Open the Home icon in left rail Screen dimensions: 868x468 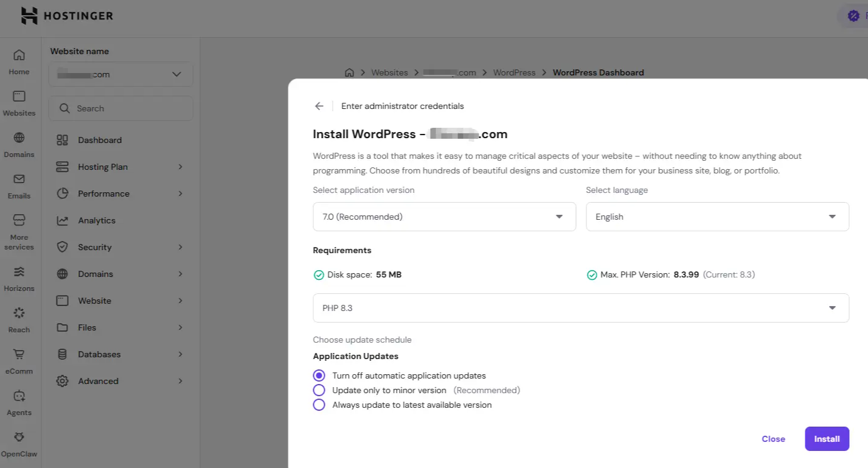(19, 55)
